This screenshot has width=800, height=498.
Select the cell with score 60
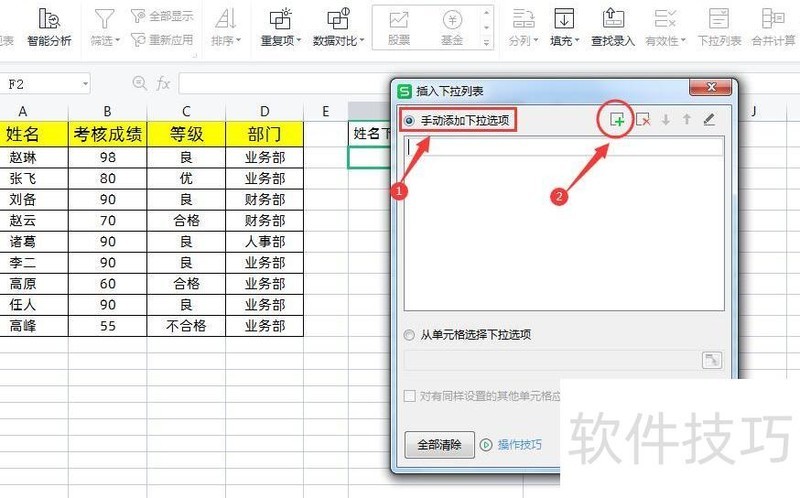pyautogui.click(x=107, y=284)
